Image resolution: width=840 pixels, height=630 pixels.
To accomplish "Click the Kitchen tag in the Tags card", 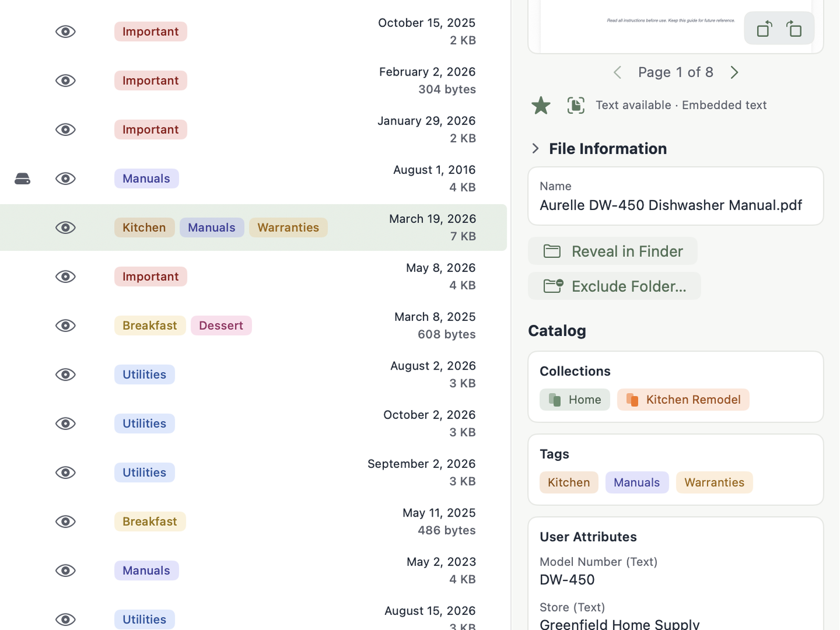I will (569, 482).
